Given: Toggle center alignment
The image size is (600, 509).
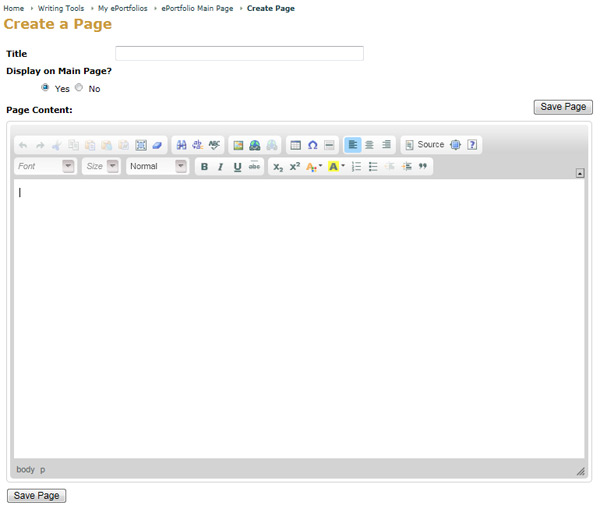Looking at the screenshot, I should [x=369, y=145].
